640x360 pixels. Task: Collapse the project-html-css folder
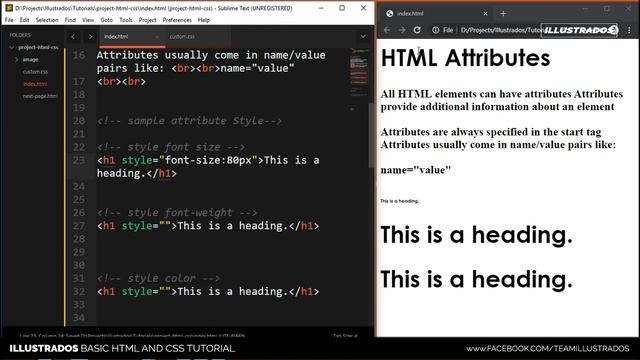coord(12,47)
